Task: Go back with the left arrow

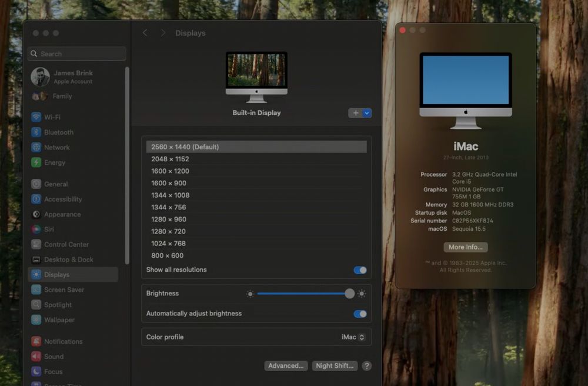Action: point(145,33)
